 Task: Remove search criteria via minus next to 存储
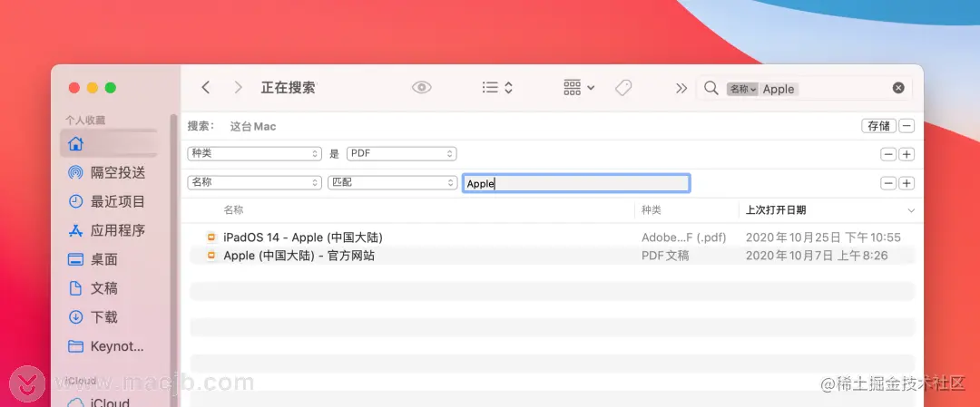coord(906,125)
